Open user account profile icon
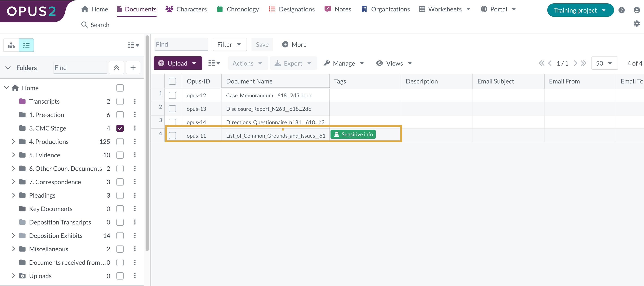Viewport: 644px width, 286px height. 637,10
